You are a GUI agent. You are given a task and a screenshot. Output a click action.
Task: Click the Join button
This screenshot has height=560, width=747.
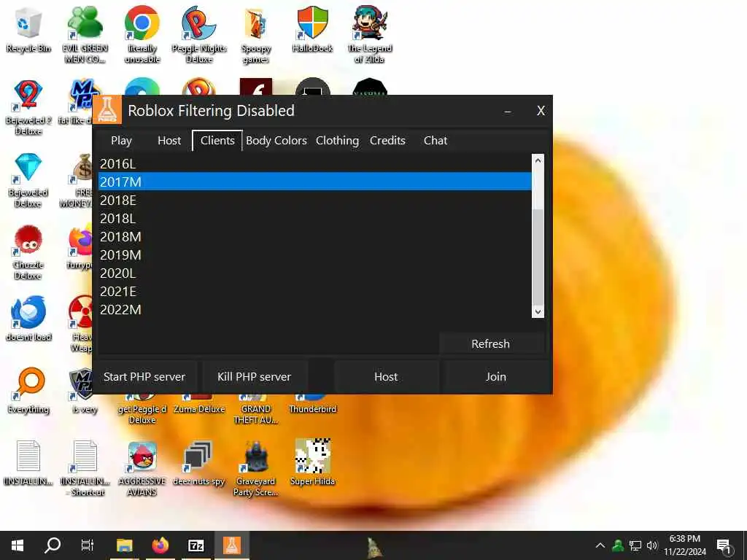point(496,377)
